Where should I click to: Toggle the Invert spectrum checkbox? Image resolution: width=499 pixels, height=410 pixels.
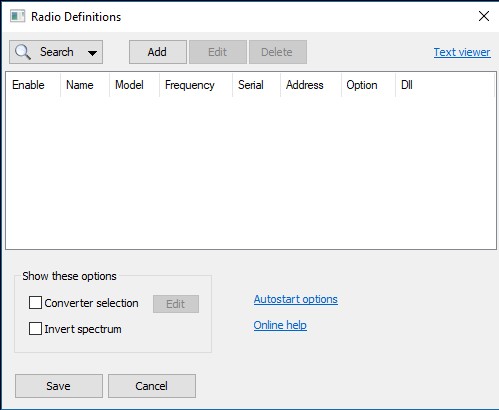coord(35,329)
